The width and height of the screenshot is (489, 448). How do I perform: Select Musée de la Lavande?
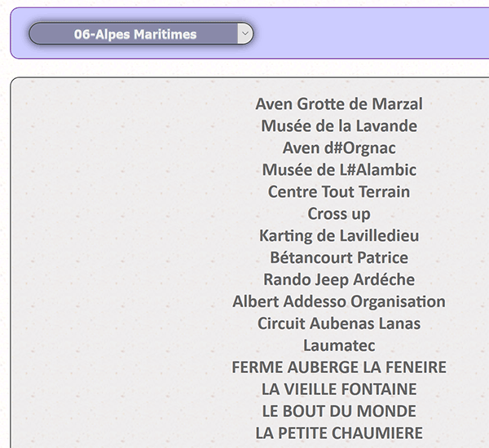339,126
